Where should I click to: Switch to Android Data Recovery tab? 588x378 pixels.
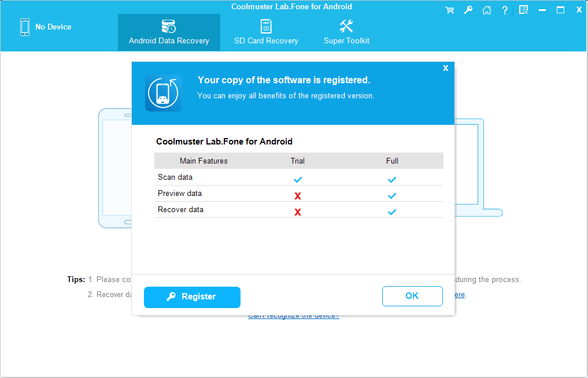pyautogui.click(x=169, y=32)
